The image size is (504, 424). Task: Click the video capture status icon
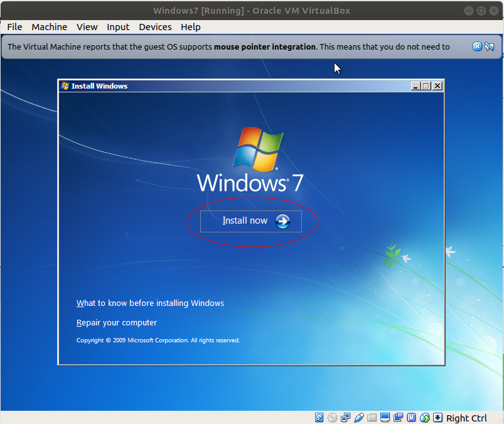coord(399,418)
